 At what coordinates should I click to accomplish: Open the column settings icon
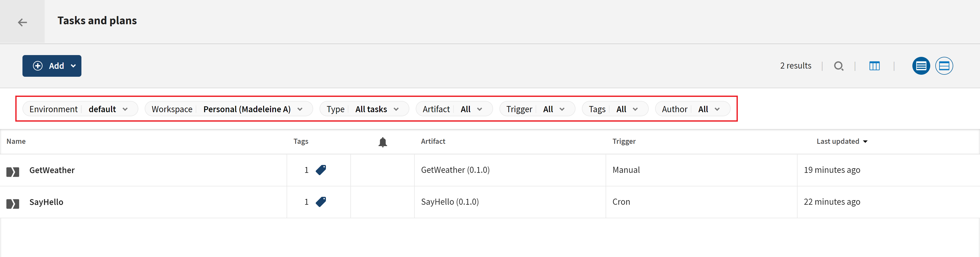point(874,66)
